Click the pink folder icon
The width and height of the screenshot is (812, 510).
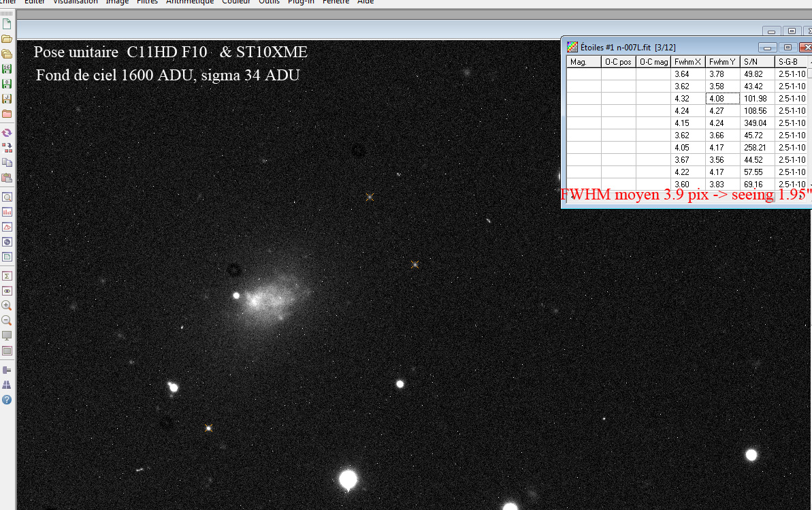pos(7,114)
